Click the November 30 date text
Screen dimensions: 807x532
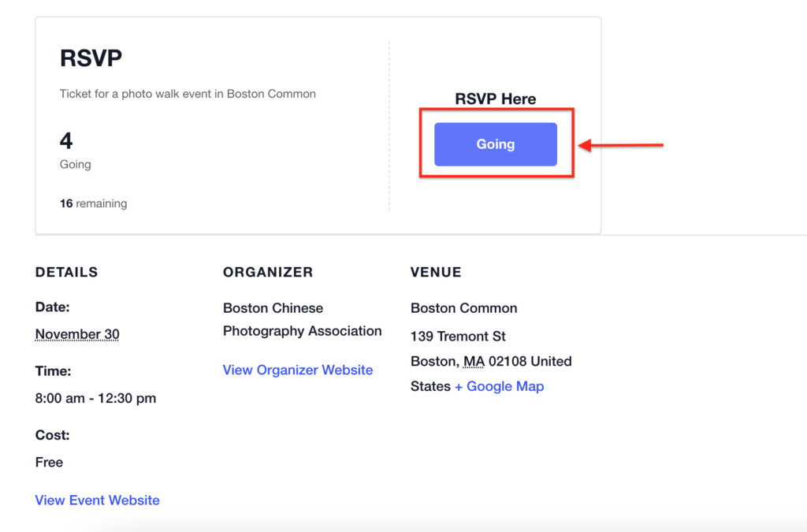[x=77, y=334]
